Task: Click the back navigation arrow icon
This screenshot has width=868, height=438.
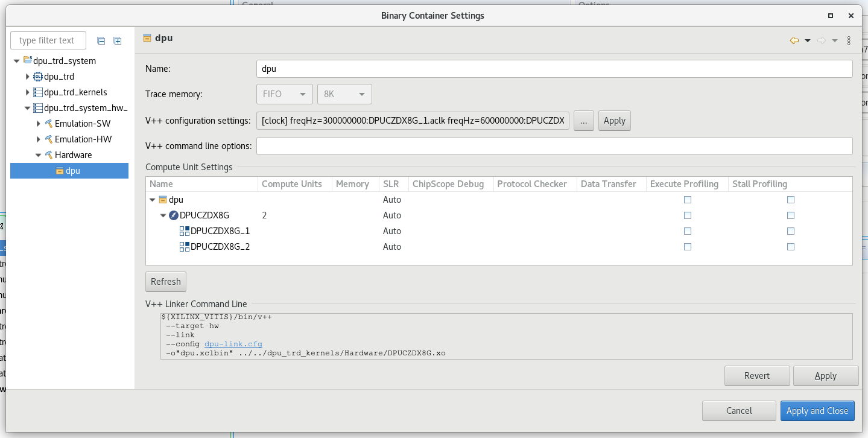Action: 794,40
